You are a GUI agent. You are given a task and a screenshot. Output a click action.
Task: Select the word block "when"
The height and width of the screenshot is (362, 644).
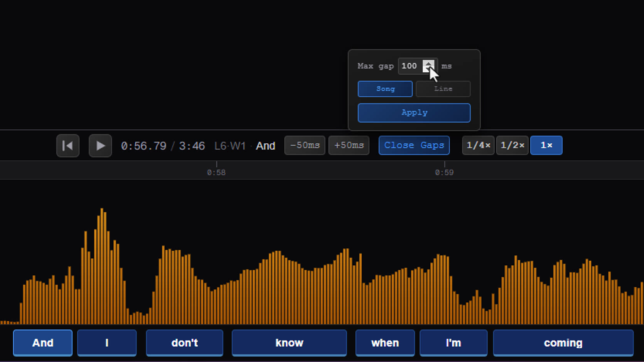tap(385, 343)
